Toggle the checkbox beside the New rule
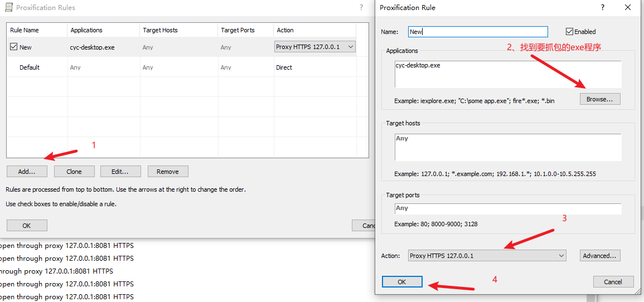 coord(14,47)
